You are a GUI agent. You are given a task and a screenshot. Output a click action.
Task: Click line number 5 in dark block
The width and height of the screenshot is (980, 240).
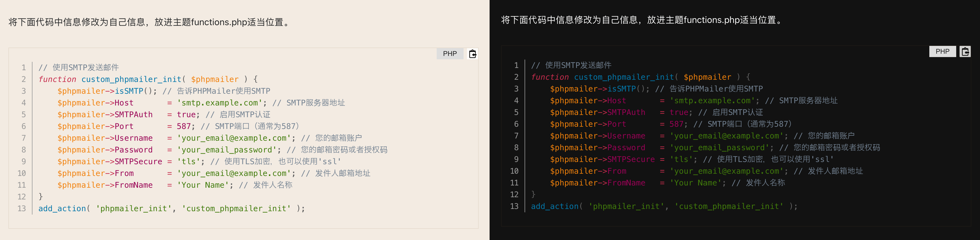tap(516, 112)
